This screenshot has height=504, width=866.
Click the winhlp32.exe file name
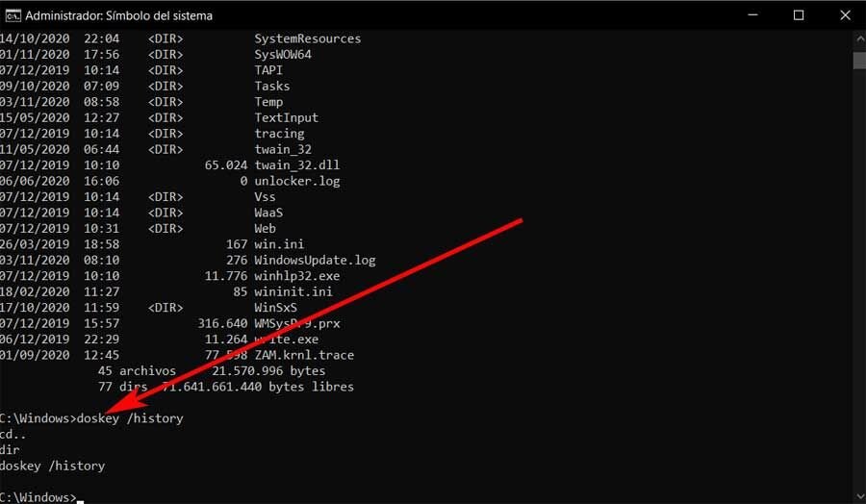(x=297, y=276)
